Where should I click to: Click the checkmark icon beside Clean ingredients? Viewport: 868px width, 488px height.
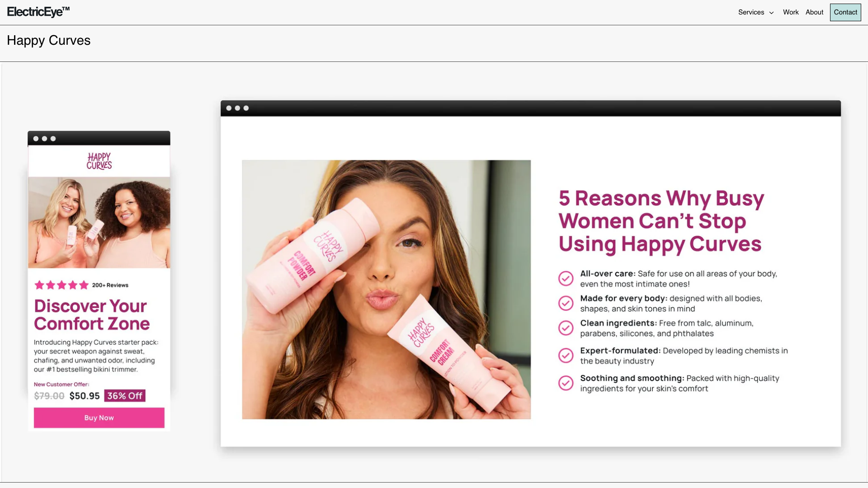pyautogui.click(x=566, y=328)
